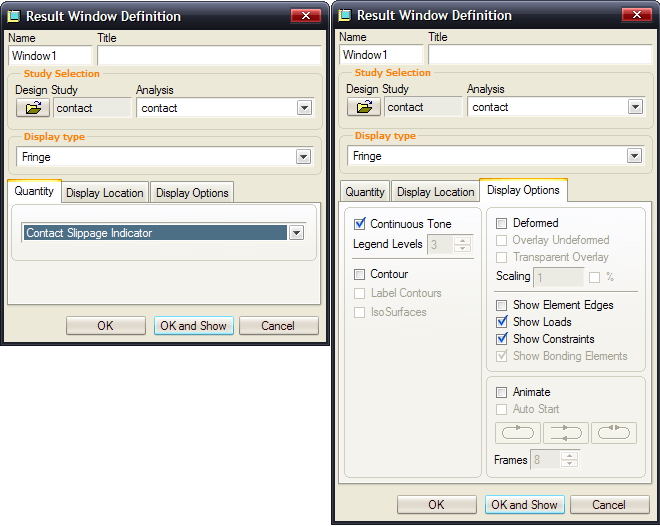
Task: Open the Fringe display type dropdown in left dialog
Action: (303, 157)
